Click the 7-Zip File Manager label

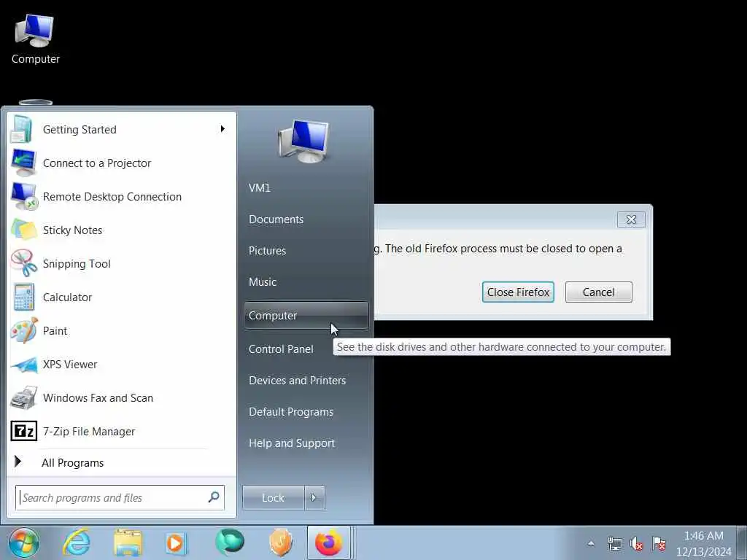[x=89, y=432]
